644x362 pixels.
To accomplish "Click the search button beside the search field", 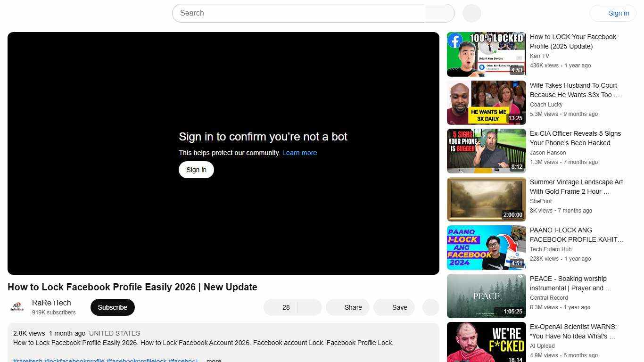I will tap(439, 13).
